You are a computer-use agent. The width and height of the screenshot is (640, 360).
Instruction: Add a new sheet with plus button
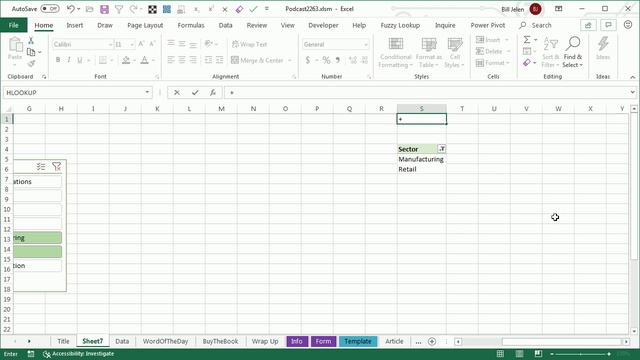[x=432, y=341]
